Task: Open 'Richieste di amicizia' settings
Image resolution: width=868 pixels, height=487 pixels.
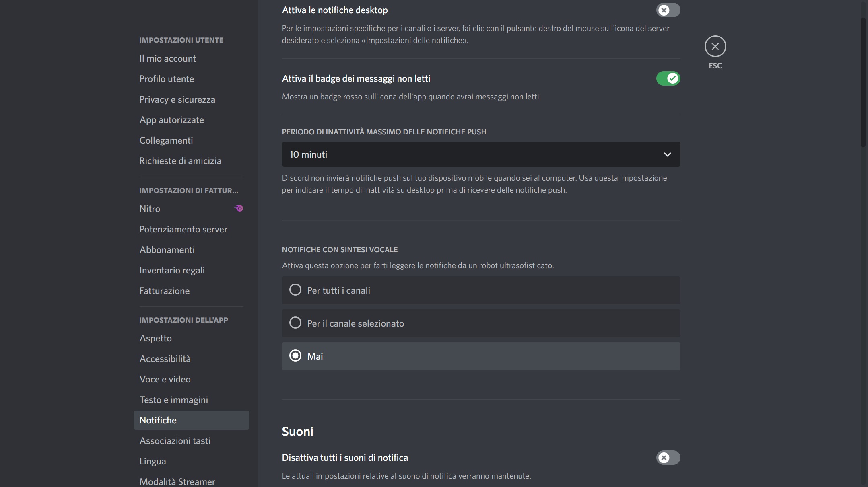Action: (x=181, y=160)
